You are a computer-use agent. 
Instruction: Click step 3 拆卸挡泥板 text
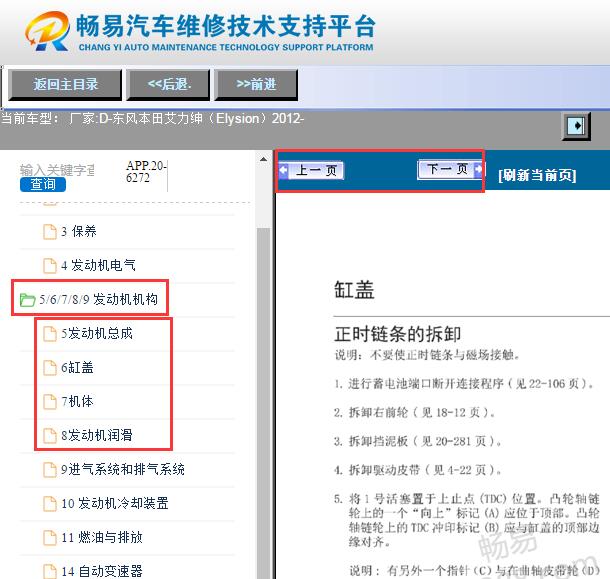click(x=418, y=441)
